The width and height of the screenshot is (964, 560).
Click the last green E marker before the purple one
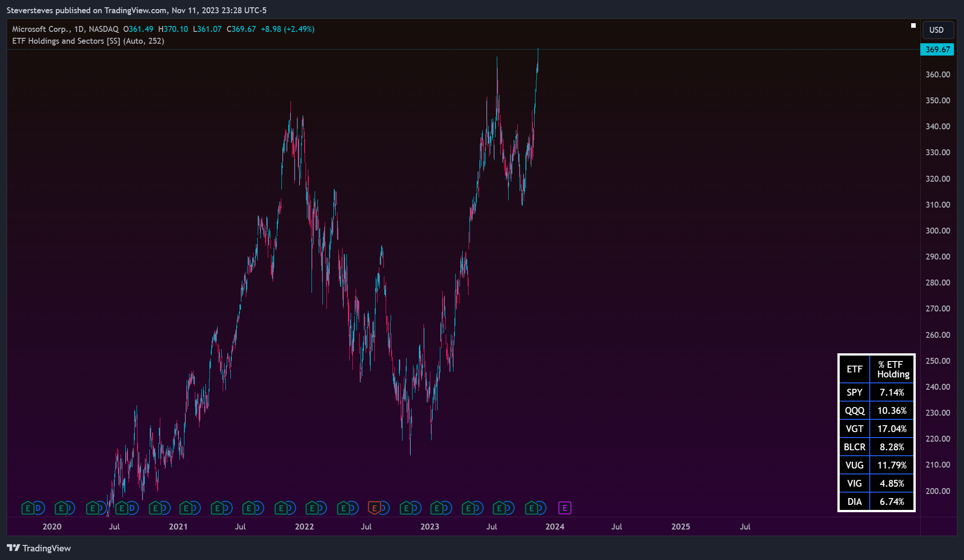pos(531,508)
